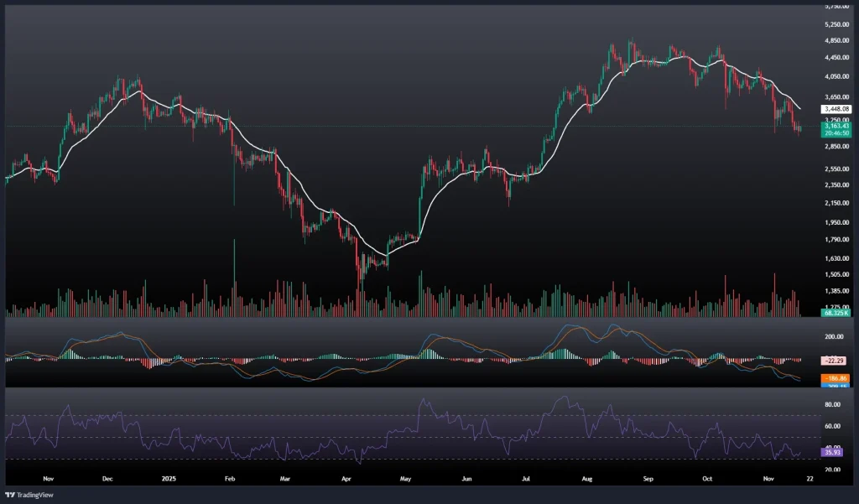Click the 2,850.00 price scale level

[837, 147]
